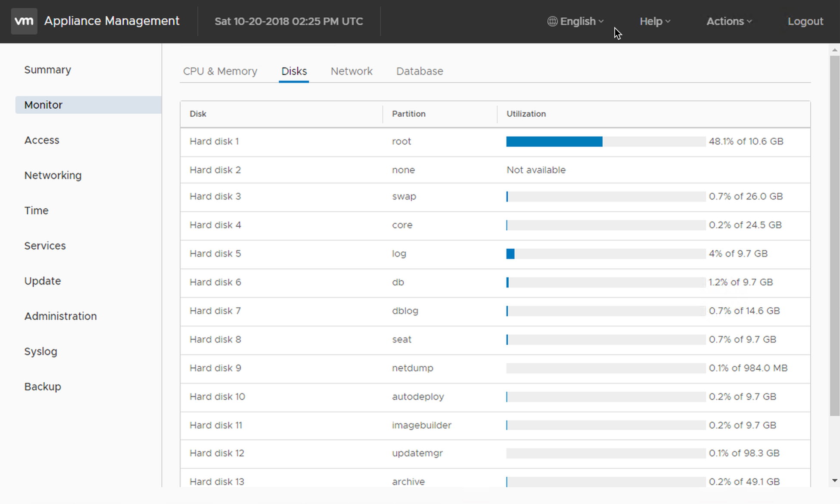The image size is (840, 504).
Task: Open the Time settings section
Action: pyautogui.click(x=36, y=210)
